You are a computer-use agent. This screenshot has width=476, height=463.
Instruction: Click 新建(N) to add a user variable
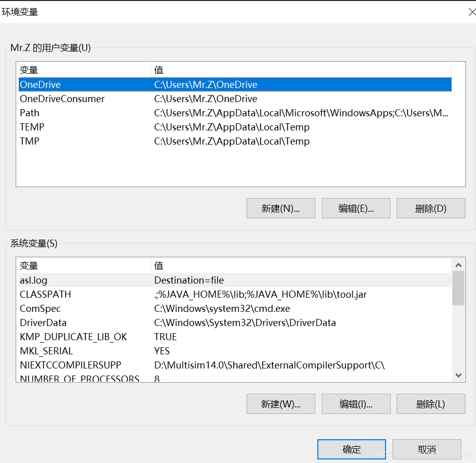coord(280,208)
